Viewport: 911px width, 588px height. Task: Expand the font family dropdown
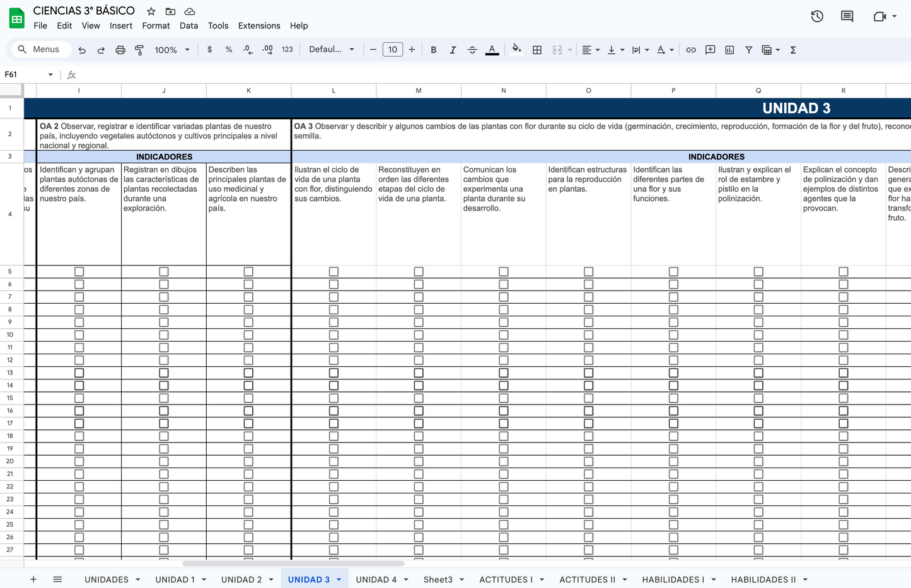(x=332, y=49)
